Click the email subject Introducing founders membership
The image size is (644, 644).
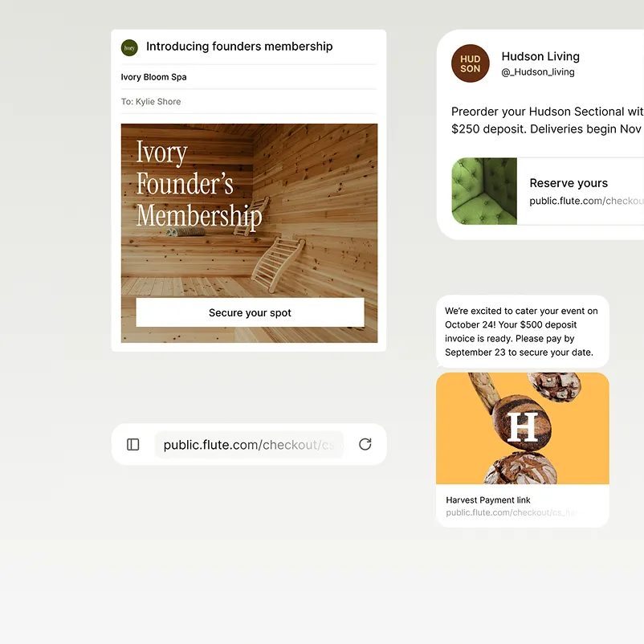click(239, 47)
